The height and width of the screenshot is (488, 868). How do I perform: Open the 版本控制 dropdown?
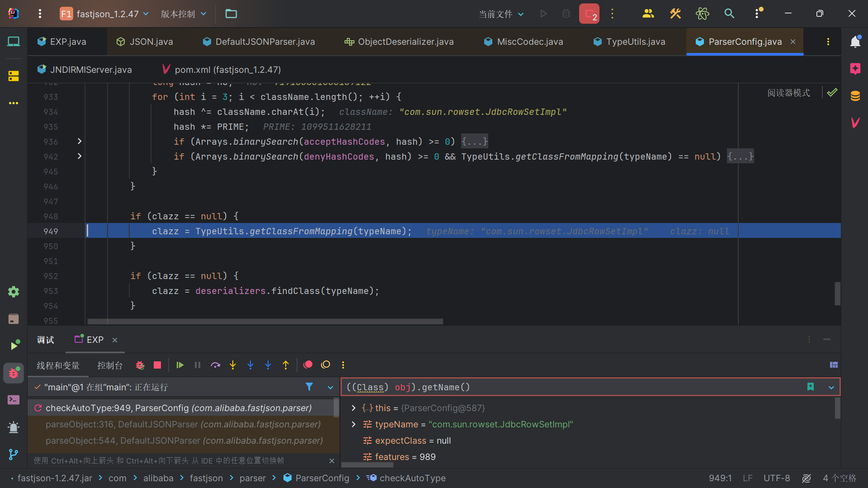[184, 14]
